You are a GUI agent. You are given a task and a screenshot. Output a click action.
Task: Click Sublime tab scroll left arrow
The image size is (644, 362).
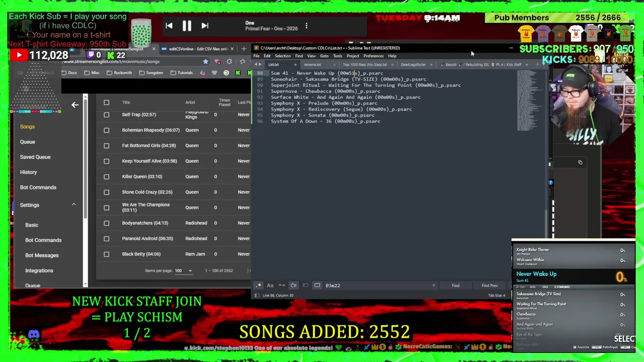[257, 64]
